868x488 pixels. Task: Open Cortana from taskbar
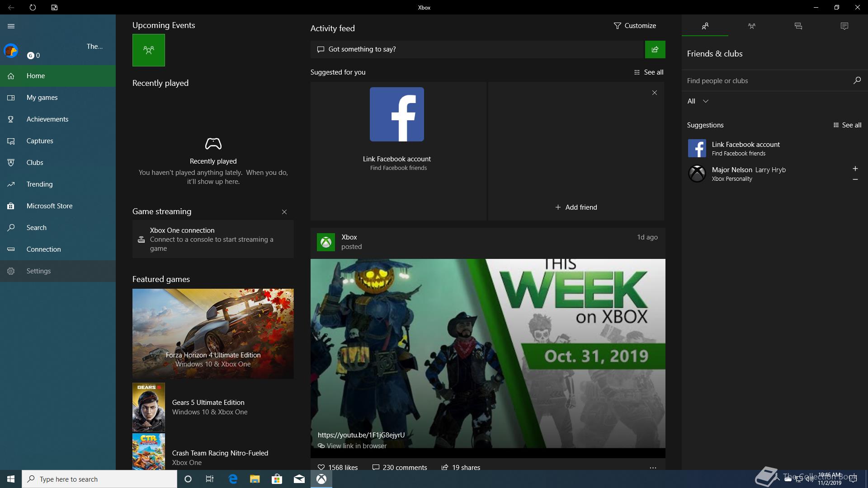188,479
